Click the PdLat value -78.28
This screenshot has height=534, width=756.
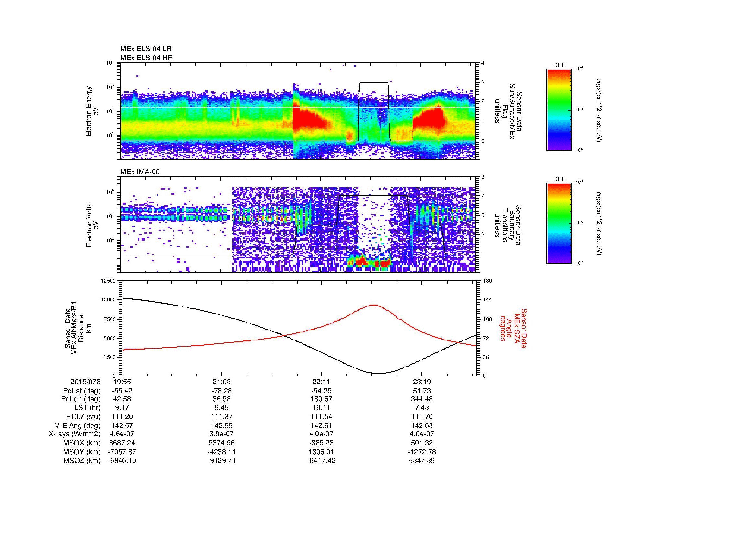[222, 391]
